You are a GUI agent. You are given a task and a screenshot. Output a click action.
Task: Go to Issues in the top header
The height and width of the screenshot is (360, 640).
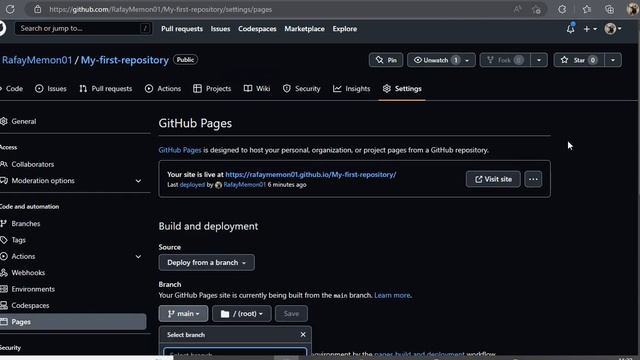point(220,29)
